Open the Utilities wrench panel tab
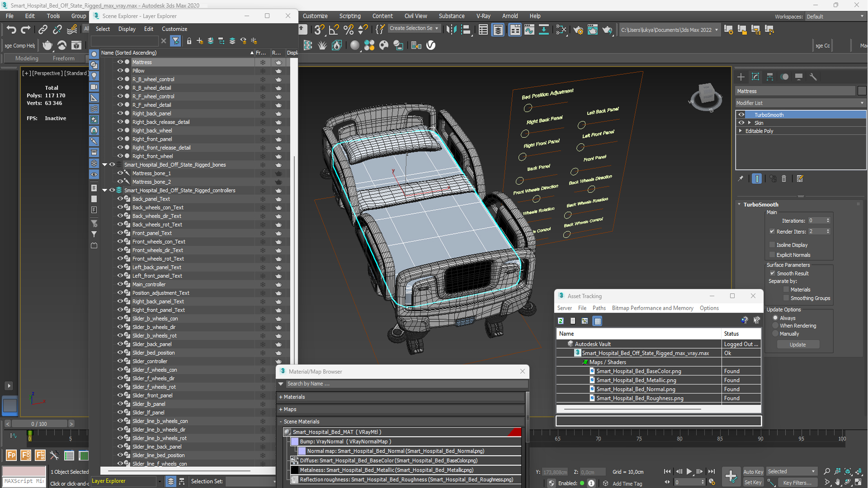The width and height of the screenshot is (868, 488). 813,77
